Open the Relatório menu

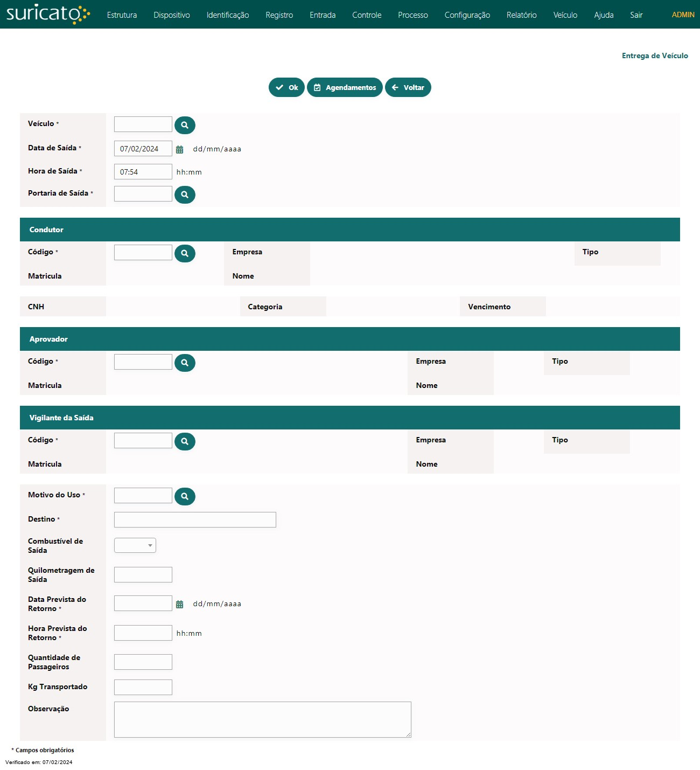point(522,15)
